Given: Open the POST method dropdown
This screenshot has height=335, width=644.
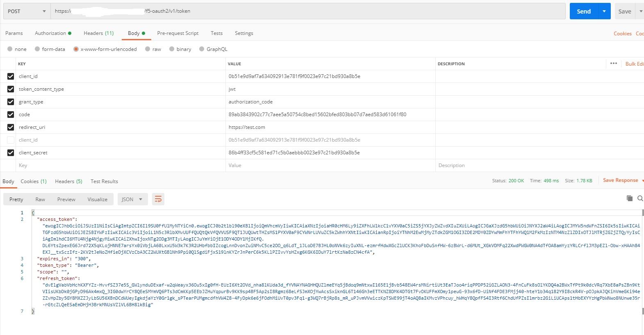Looking at the screenshot, I should (x=27, y=11).
